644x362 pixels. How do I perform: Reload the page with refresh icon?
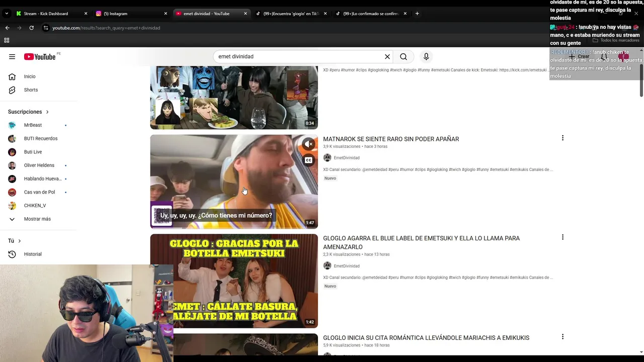tap(31, 28)
